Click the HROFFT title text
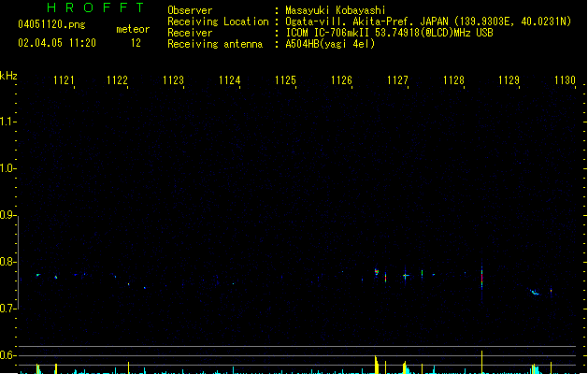 pos(95,7)
